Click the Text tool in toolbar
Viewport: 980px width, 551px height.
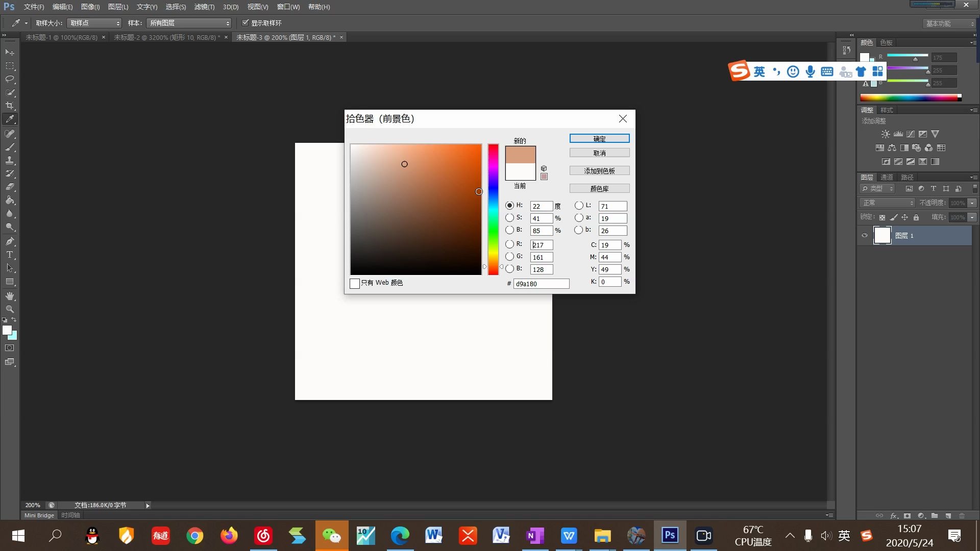pos(9,254)
